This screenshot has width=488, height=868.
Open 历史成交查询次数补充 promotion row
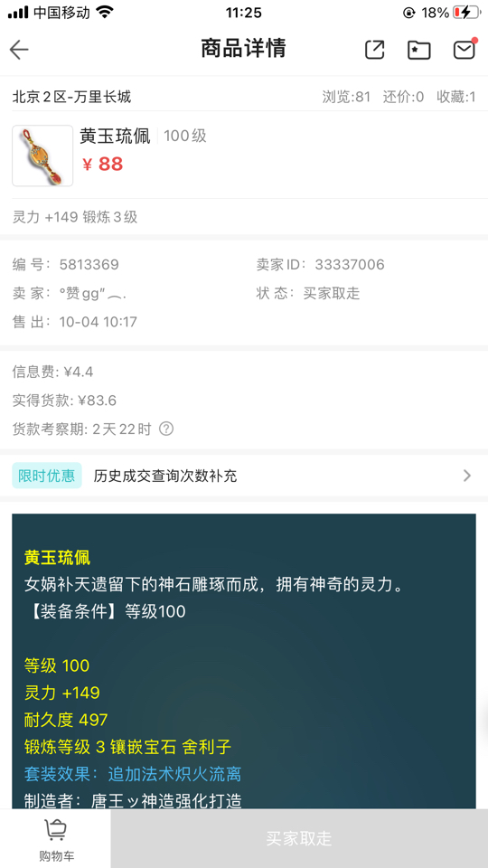click(x=244, y=476)
